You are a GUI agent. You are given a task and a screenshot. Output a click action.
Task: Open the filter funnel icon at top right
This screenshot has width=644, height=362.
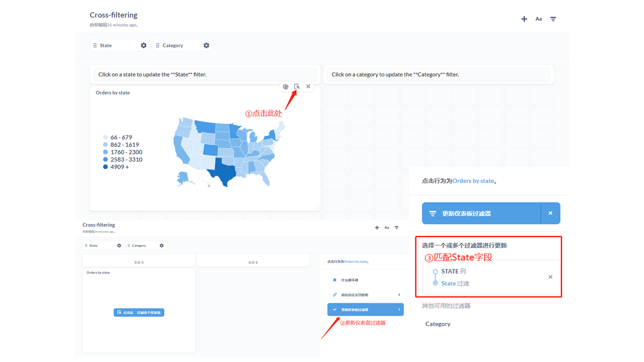(553, 19)
